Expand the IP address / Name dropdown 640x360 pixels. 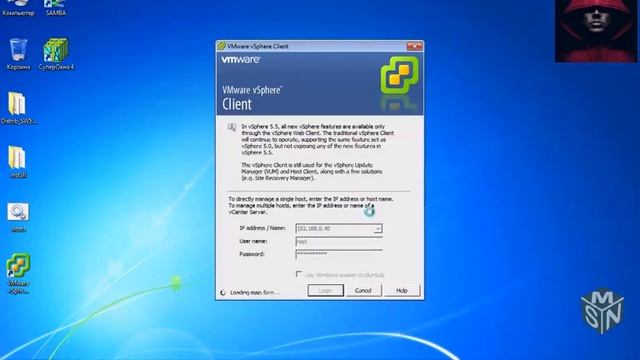click(x=378, y=229)
